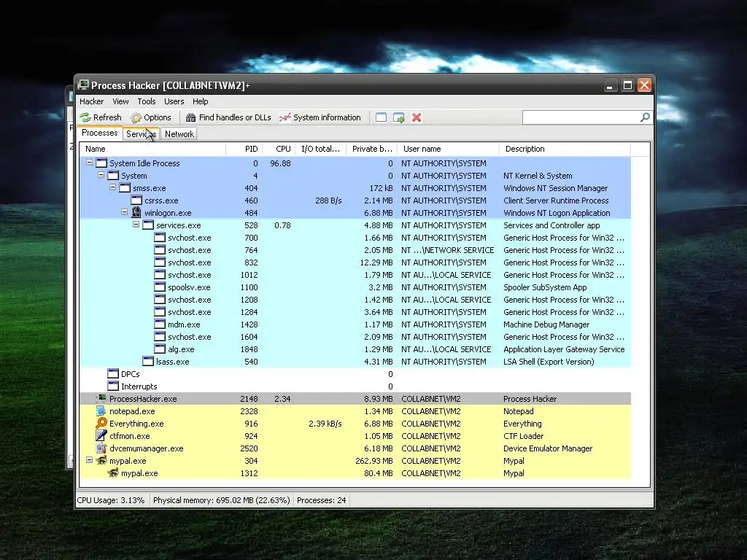747x560 pixels.
Task: Click the parent mypal.exe raccoon icon
Action: point(101,460)
